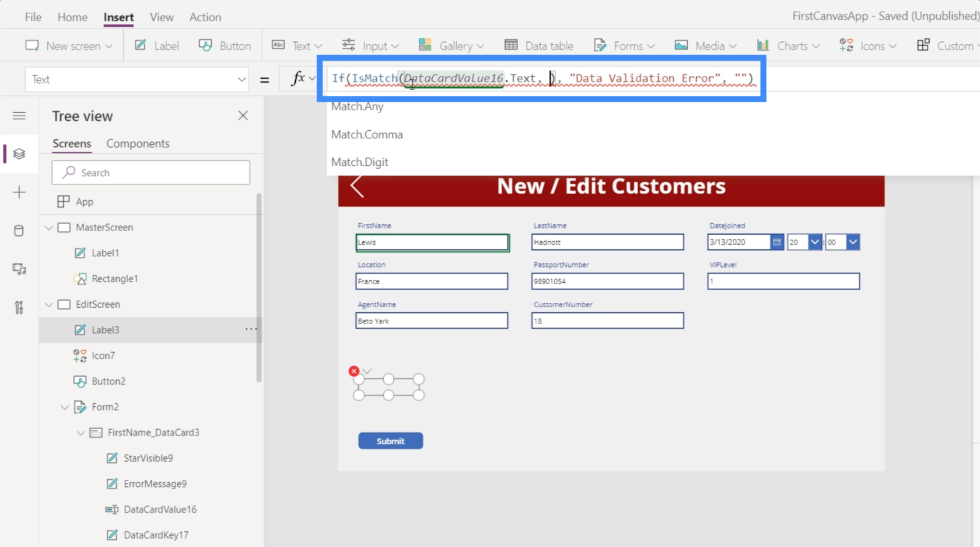Select DataCardKey17 in the tree
Image resolution: width=980 pixels, height=547 pixels.
coord(156,535)
